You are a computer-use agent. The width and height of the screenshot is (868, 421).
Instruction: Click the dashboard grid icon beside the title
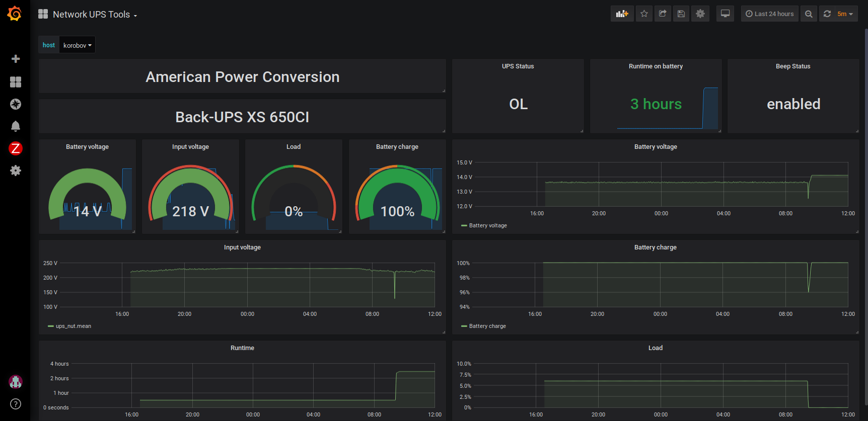(43, 14)
